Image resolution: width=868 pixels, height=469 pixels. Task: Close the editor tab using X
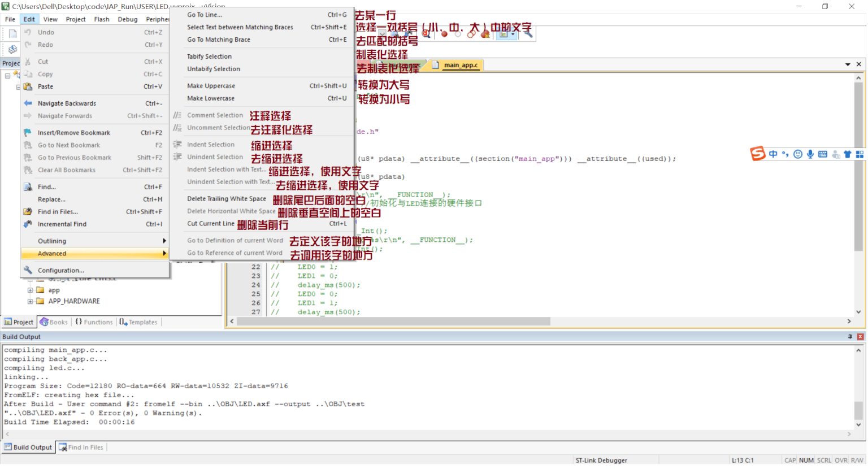(859, 64)
